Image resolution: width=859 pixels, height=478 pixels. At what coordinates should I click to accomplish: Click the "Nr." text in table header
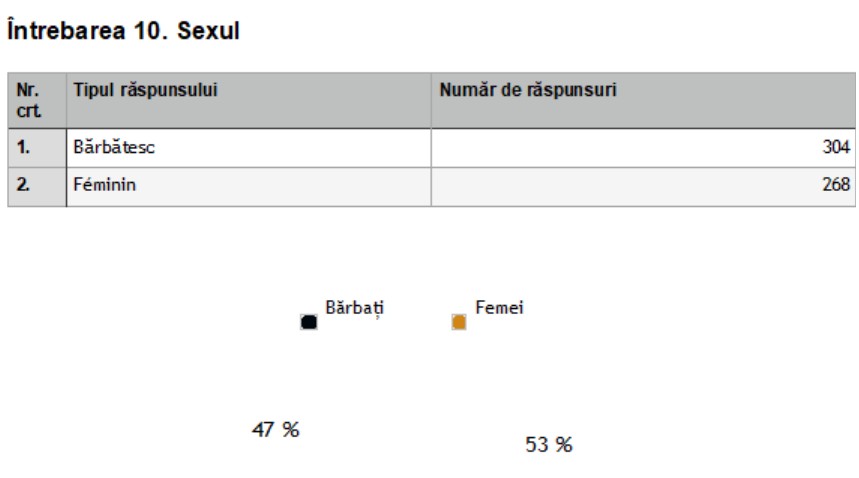coord(26,90)
